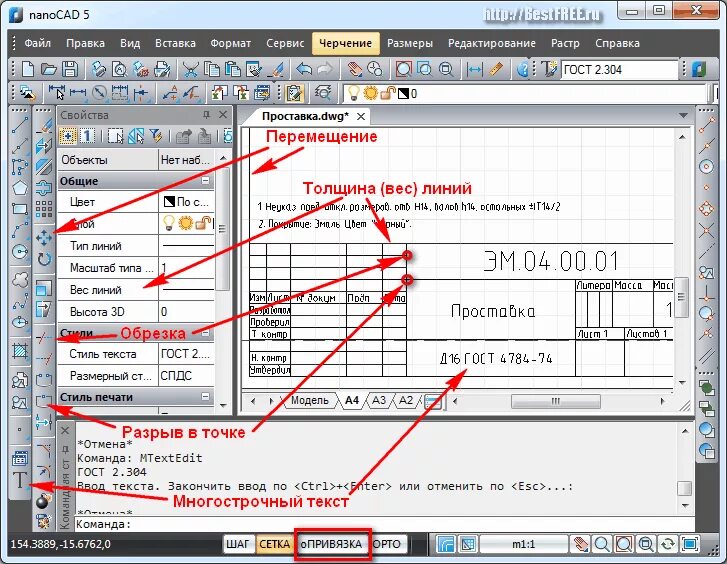Collapse the Общие properties section
This screenshot has width=727, height=564.
point(205,180)
